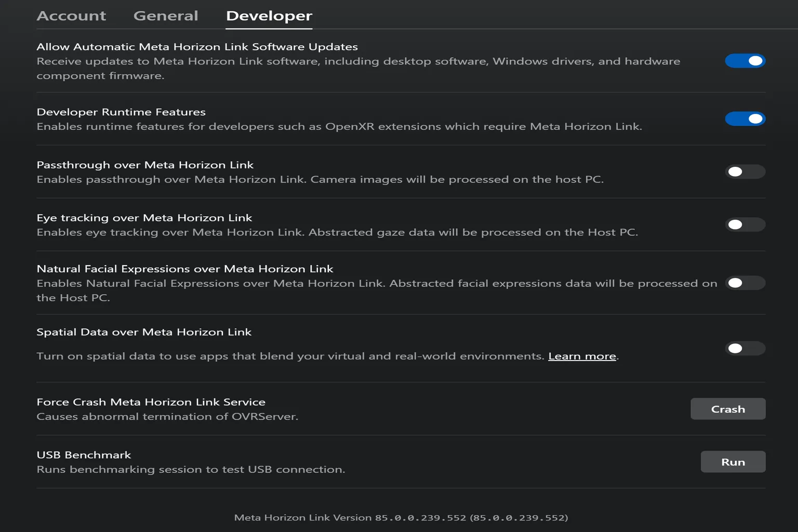The width and height of the screenshot is (798, 532).
Task: Switch to the Account tab
Action: tap(71, 16)
